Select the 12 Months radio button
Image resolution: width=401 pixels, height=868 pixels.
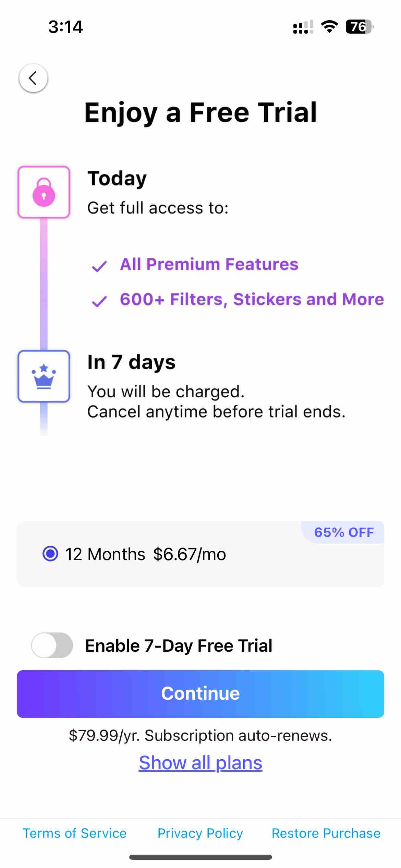[x=50, y=554]
